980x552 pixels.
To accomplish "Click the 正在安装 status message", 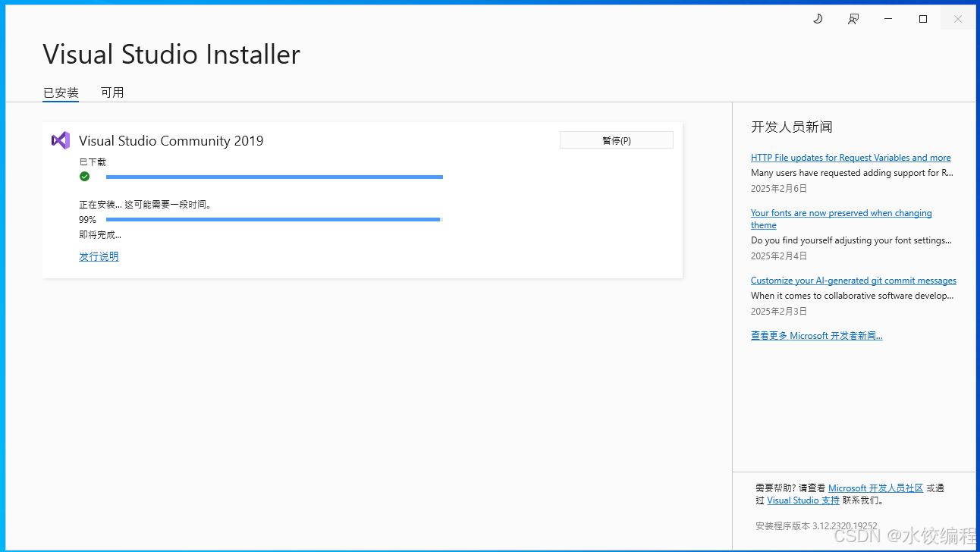I will pyautogui.click(x=146, y=205).
